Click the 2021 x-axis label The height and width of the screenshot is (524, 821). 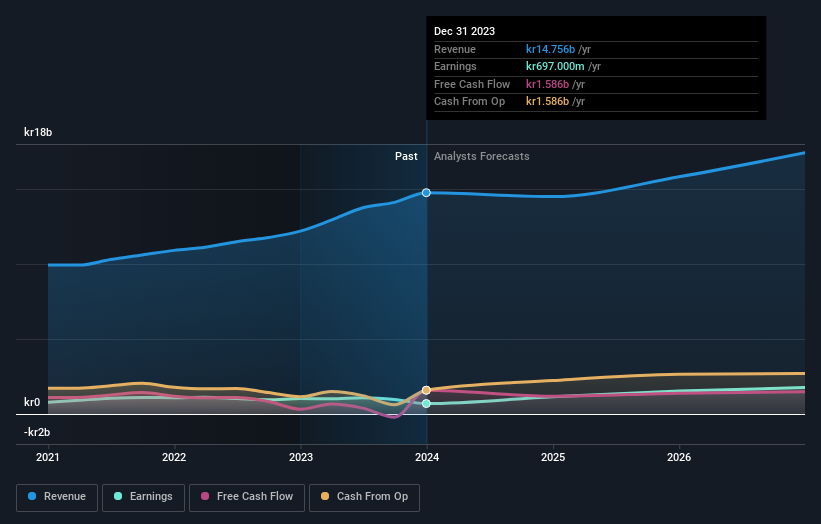click(x=48, y=458)
